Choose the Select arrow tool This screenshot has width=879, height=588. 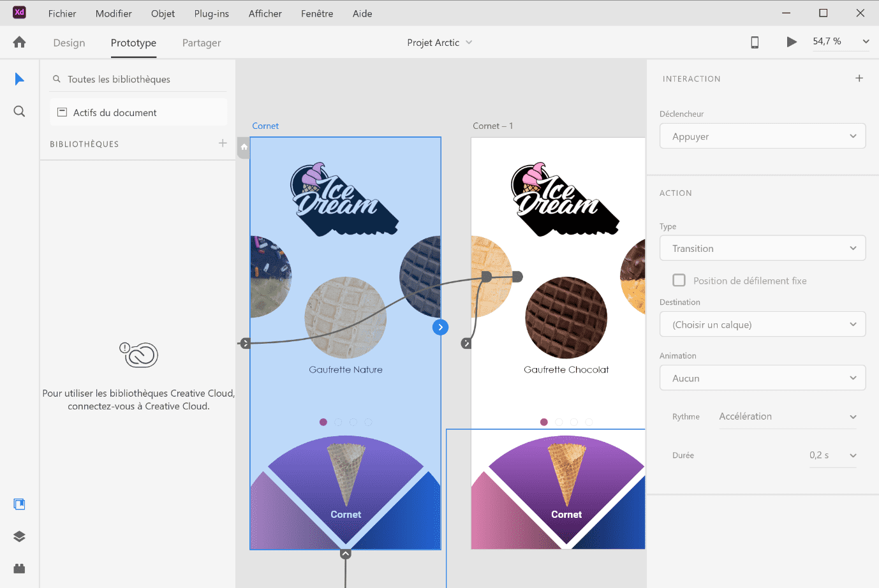tap(19, 79)
